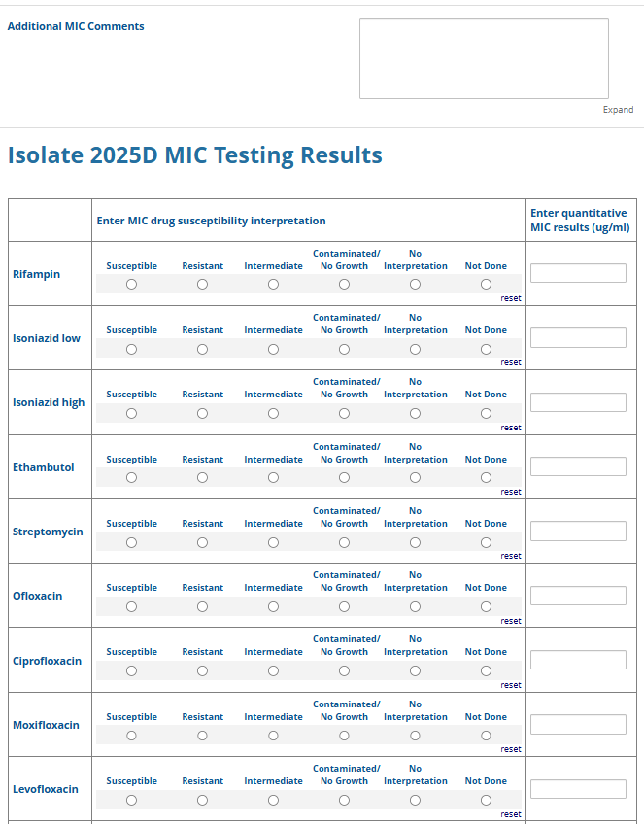Mark Ofloxacin as Not Done
Viewport: 644px width, 824px height.
(x=486, y=606)
